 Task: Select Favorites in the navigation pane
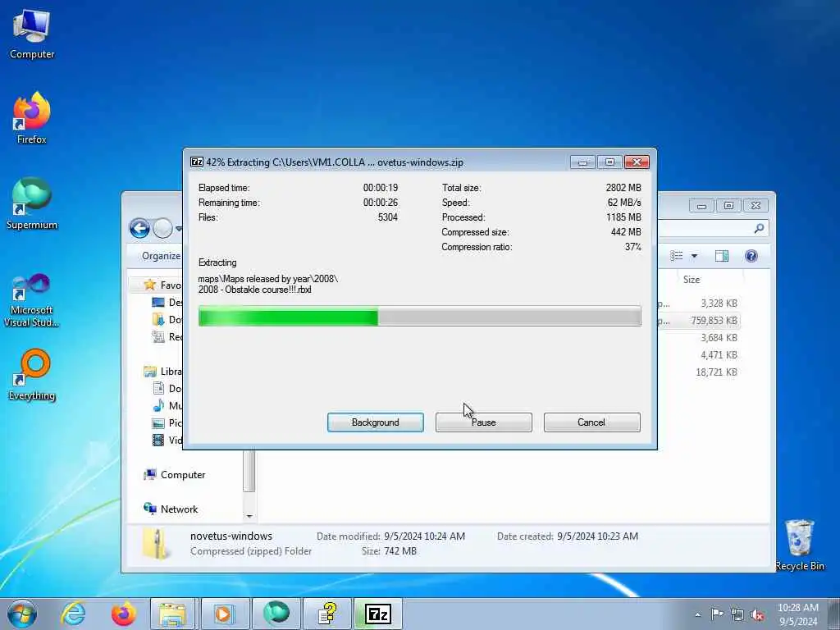pyautogui.click(x=163, y=285)
